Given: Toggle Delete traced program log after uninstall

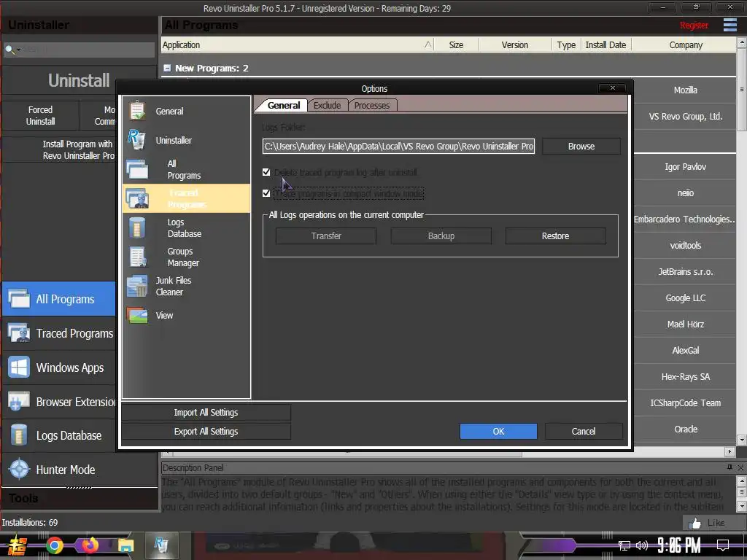Looking at the screenshot, I should 266,172.
